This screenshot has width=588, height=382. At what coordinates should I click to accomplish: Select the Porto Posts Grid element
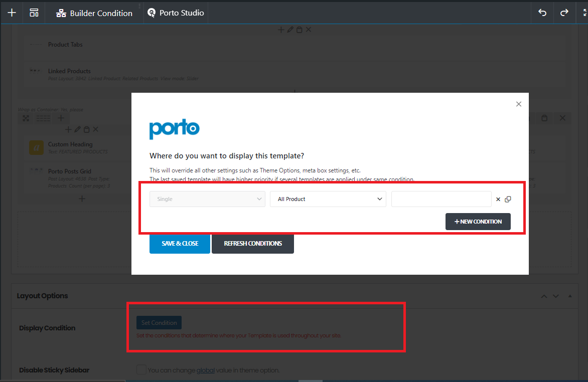coord(69,171)
